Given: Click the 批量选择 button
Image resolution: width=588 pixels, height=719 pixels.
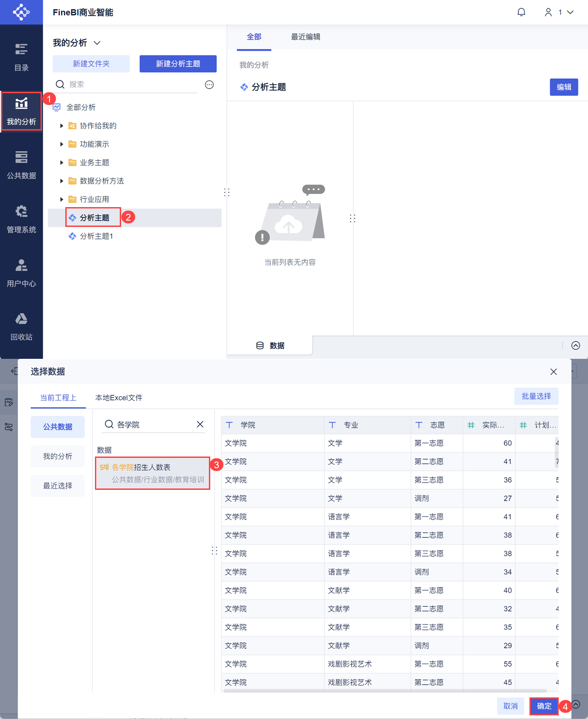Looking at the screenshot, I should tap(536, 396).
